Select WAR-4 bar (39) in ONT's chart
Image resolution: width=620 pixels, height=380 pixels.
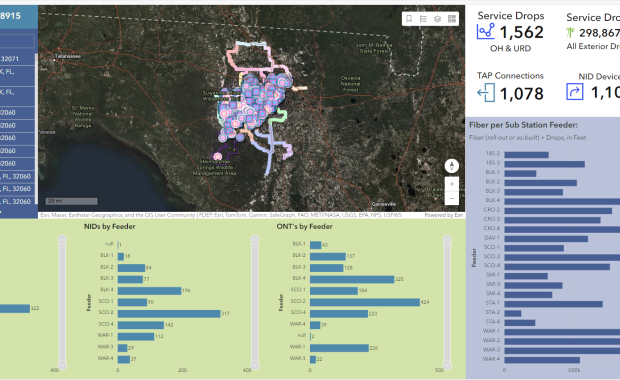click(x=315, y=325)
